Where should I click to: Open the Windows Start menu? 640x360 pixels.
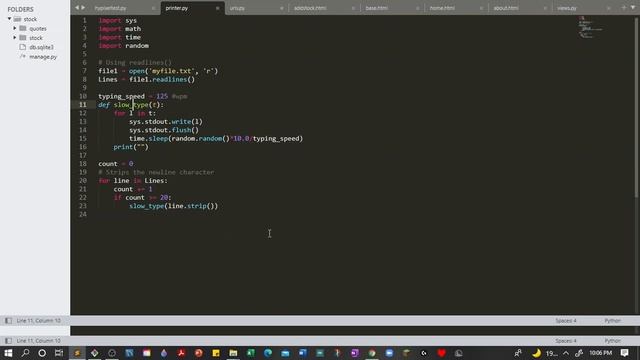click(8, 353)
